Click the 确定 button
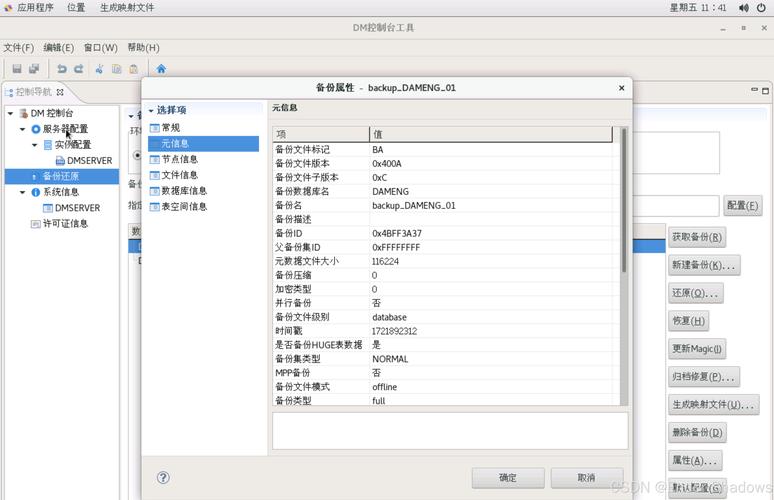This screenshot has width=774, height=500. (x=508, y=478)
